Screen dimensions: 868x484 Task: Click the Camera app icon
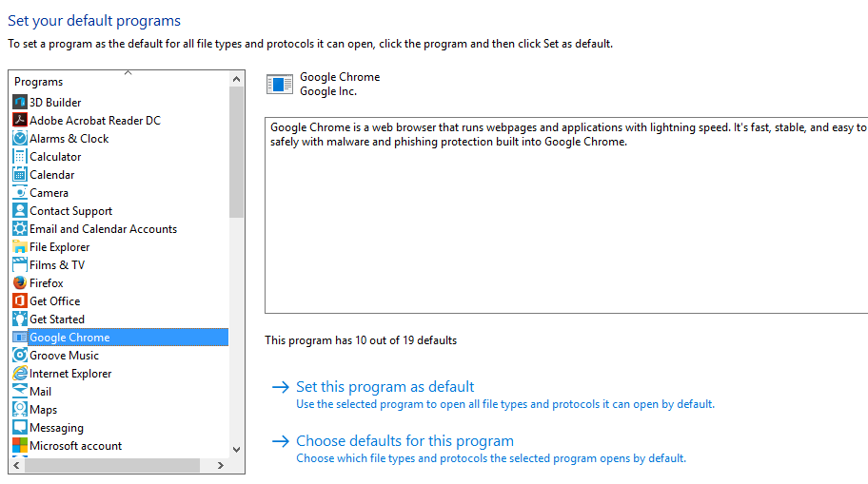pos(20,192)
